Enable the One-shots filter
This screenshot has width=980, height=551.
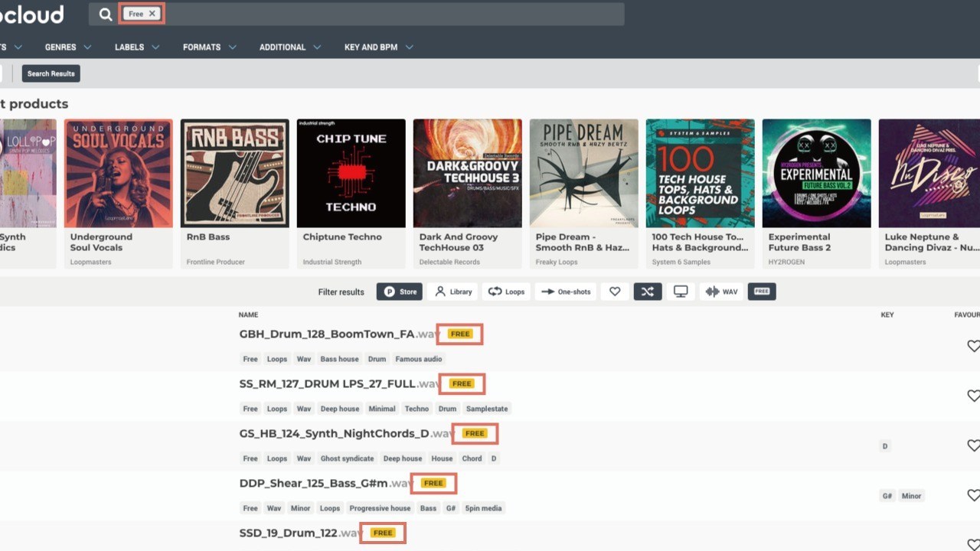[567, 292]
